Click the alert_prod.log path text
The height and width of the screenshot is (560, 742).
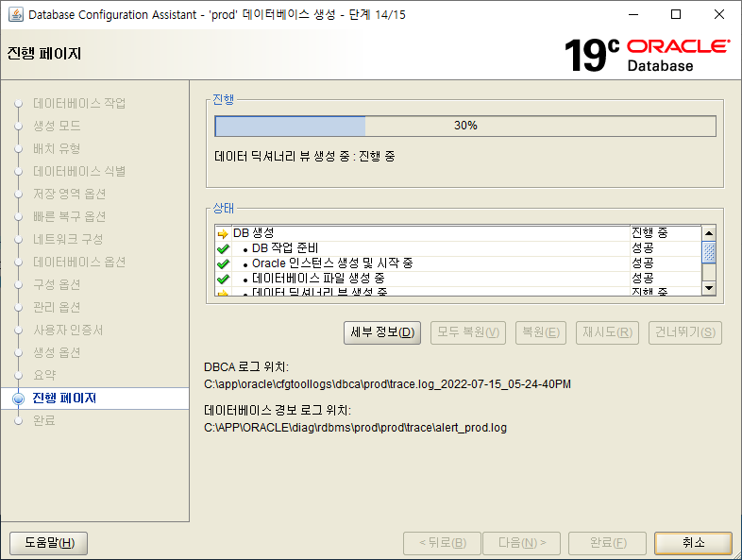tap(355, 428)
